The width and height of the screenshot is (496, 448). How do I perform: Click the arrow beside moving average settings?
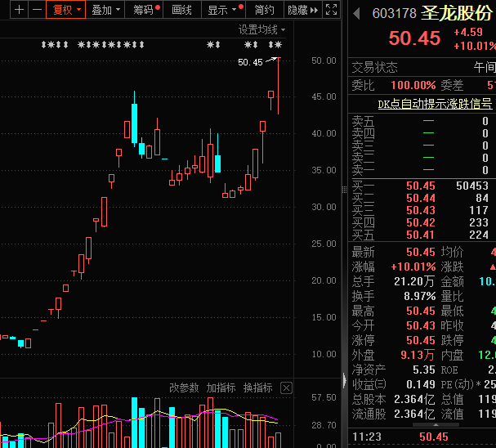(x=284, y=29)
